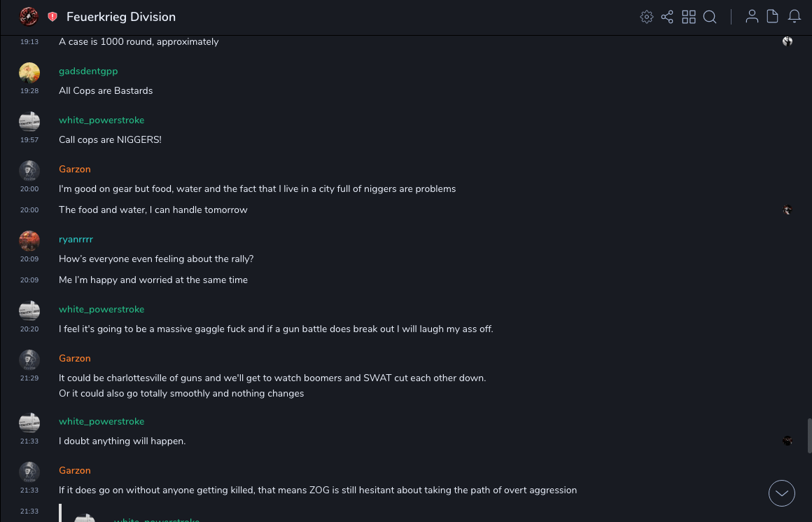
Task: Open the grid apps icon in header
Action: 689,17
